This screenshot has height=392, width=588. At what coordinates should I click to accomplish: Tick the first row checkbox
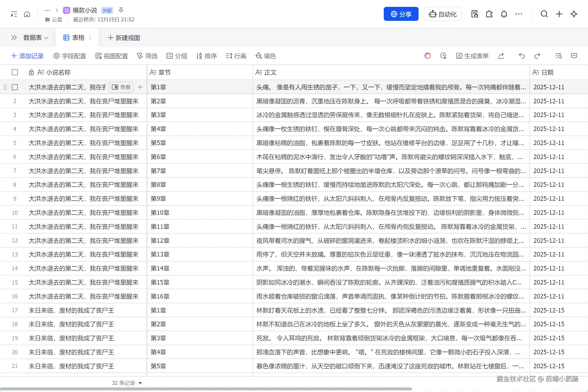15,87
